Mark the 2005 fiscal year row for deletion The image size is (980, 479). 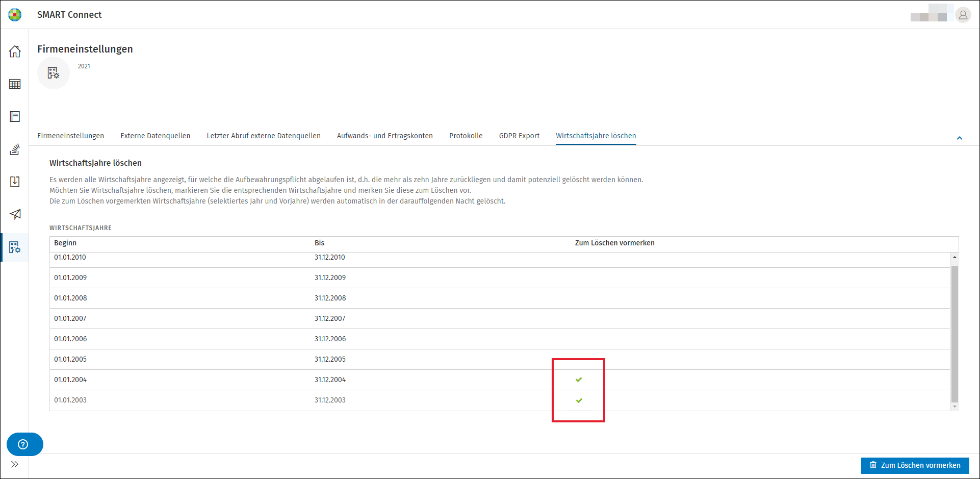click(500, 359)
